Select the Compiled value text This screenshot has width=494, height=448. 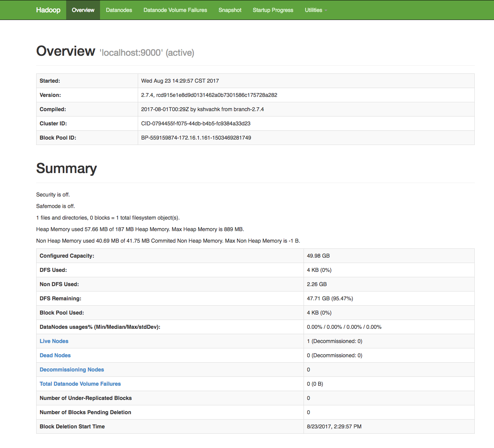202,109
